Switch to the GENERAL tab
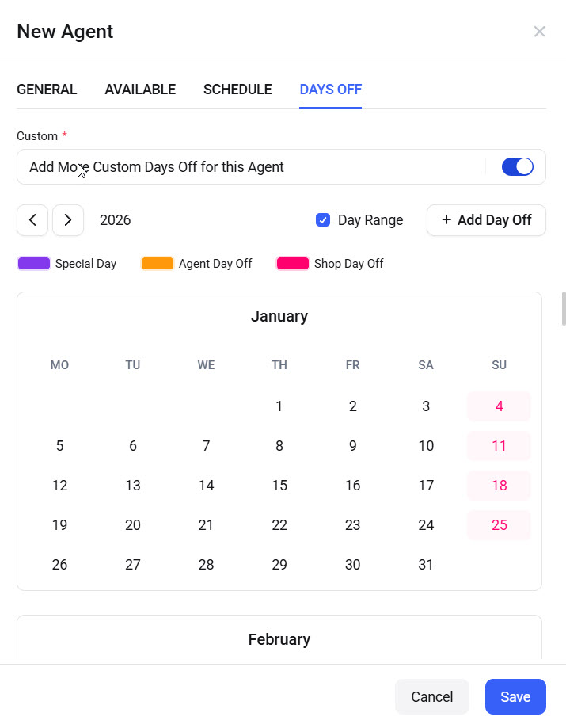Screen dimensions: 566x728 click(47, 90)
